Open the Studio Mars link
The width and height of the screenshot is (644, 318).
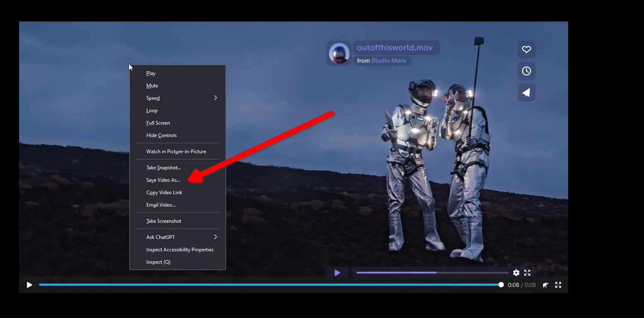click(388, 61)
